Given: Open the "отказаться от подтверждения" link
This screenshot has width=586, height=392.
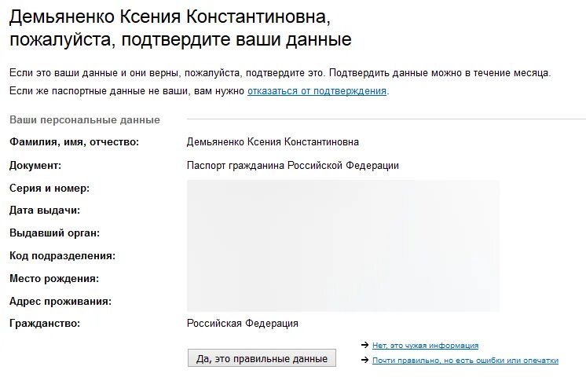Looking at the screenshot, I should (x=317, y=91).
